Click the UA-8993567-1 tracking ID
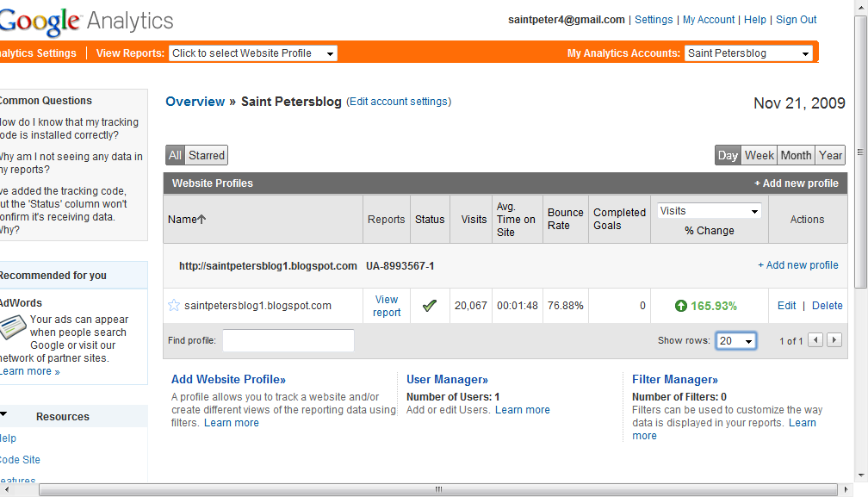 400,265
